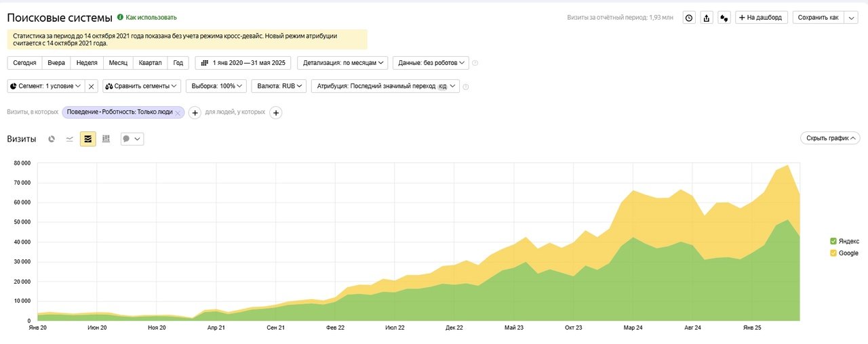Collapse the chart with 'Скрыть график'

pos(830,138)
